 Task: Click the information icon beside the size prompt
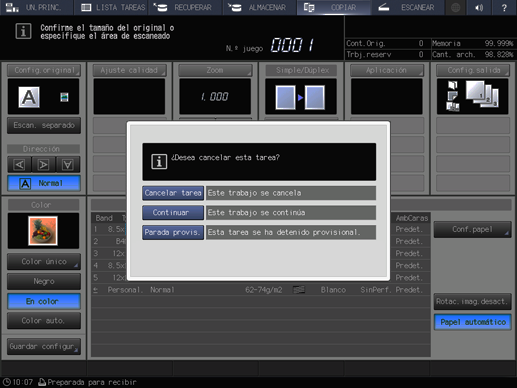(23, 31)
